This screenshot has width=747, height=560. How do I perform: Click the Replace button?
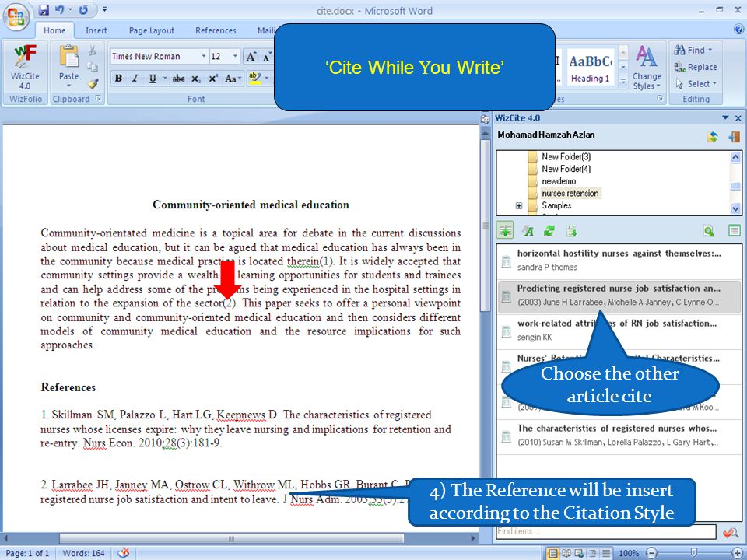point(696,67)
